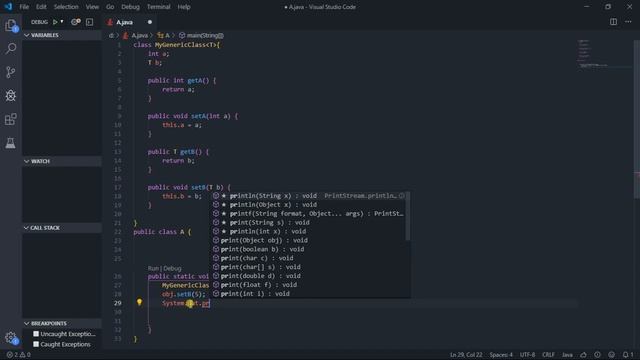Change indentation Spaces: 4
640x360 pixels.
501,355
